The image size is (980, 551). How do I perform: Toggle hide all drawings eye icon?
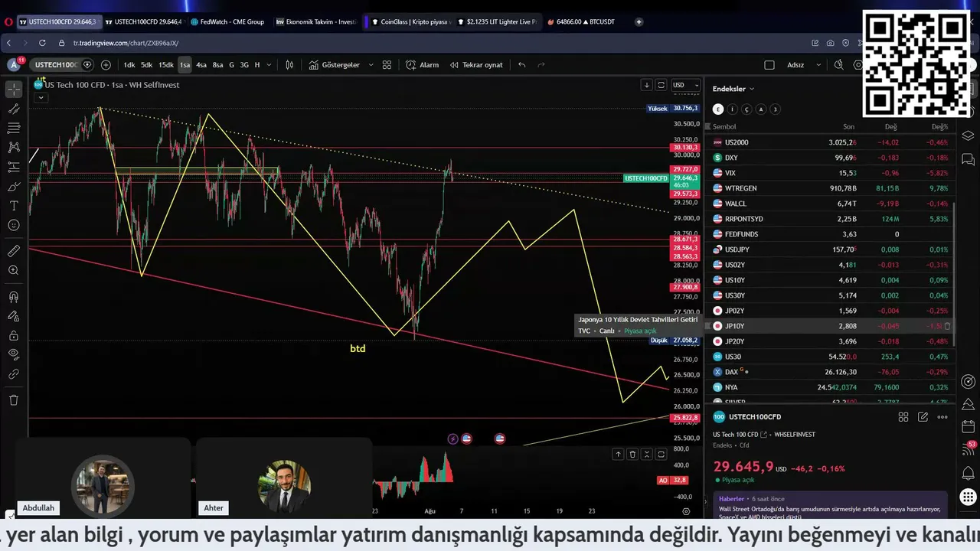click(x=14, y=354)
